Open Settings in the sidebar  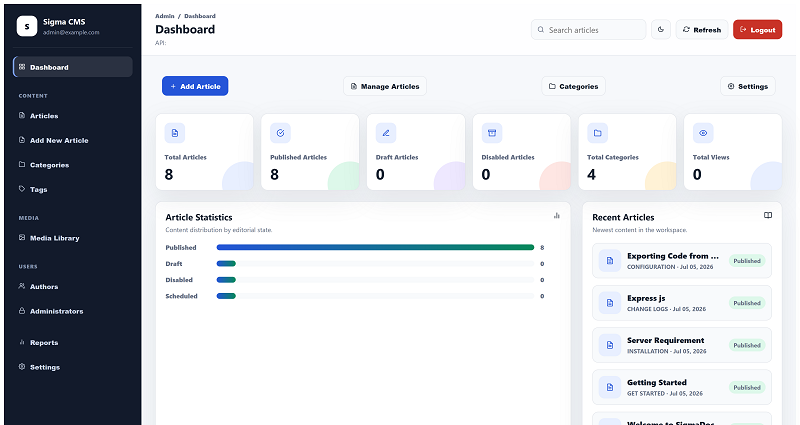[73, 367]
